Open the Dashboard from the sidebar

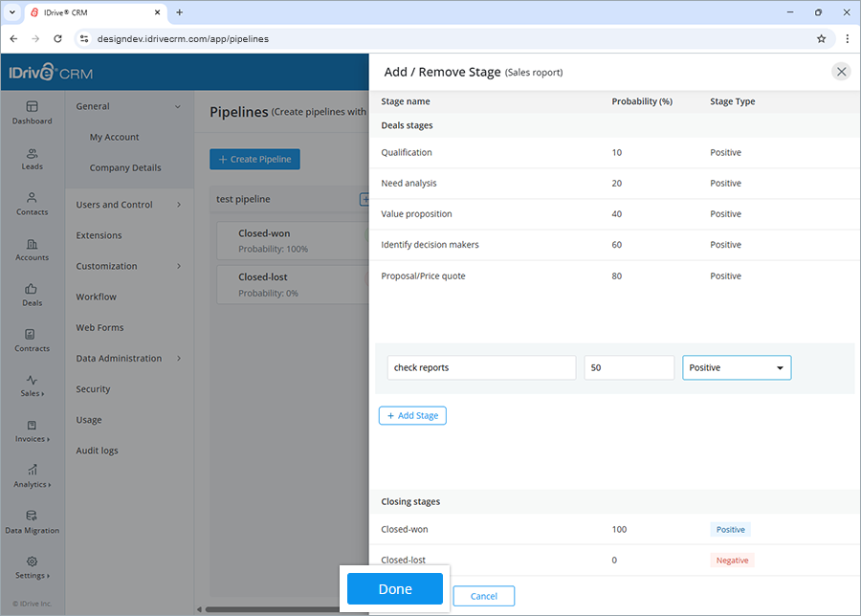click(32, 113)
